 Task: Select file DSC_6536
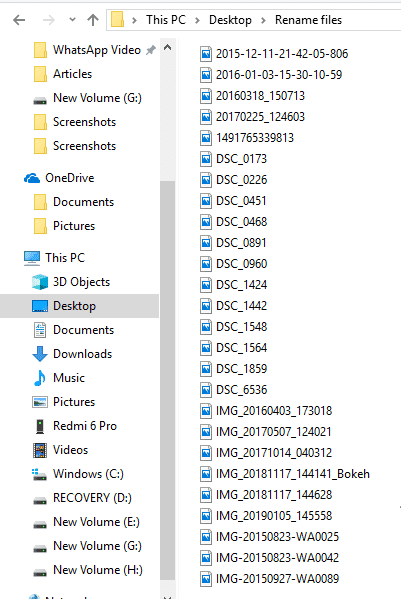click(x=241, y=390)
